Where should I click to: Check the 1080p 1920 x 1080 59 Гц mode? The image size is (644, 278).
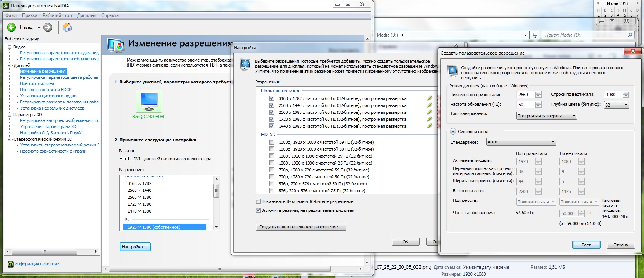(272, 142)
